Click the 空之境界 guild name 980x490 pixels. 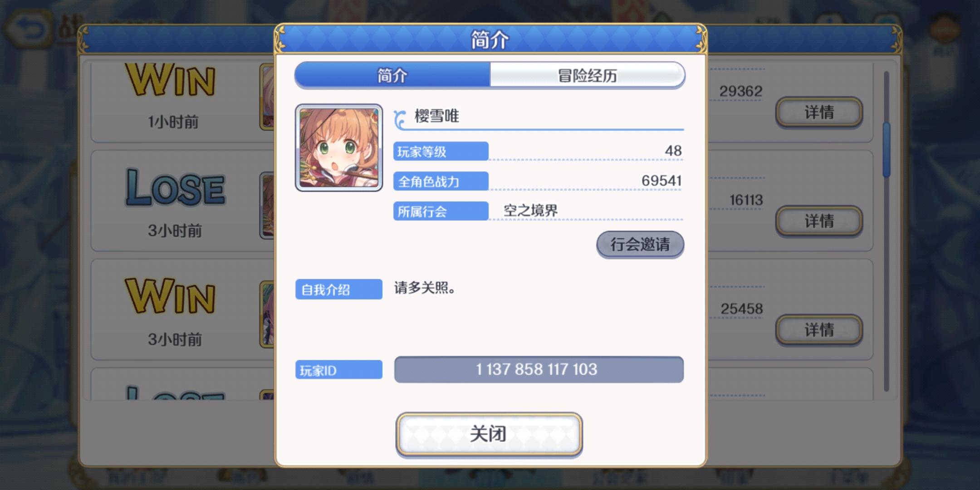(530, 211)
